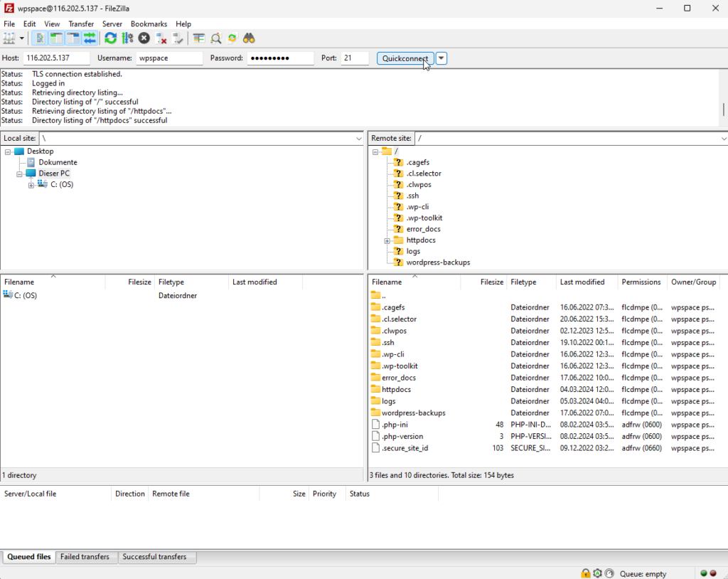Toggle processing of transfer queue
Viewport: 728px width, 579px height.
[127, 38]
